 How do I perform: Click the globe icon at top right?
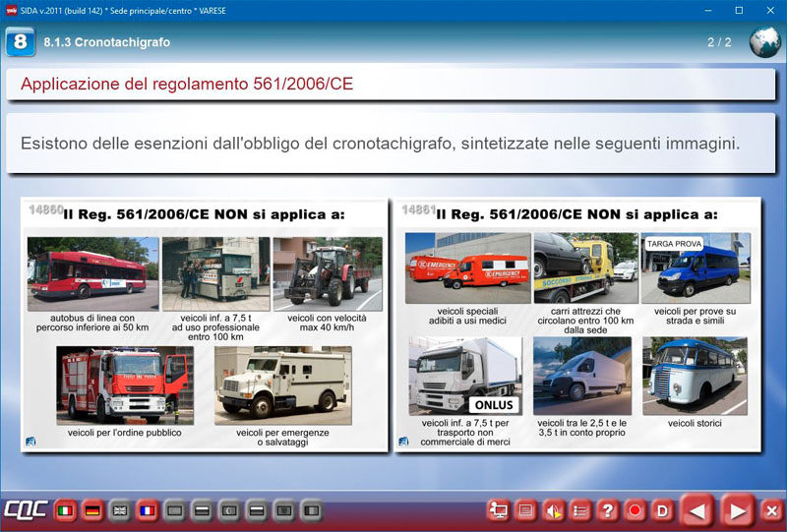pos(764,42)
